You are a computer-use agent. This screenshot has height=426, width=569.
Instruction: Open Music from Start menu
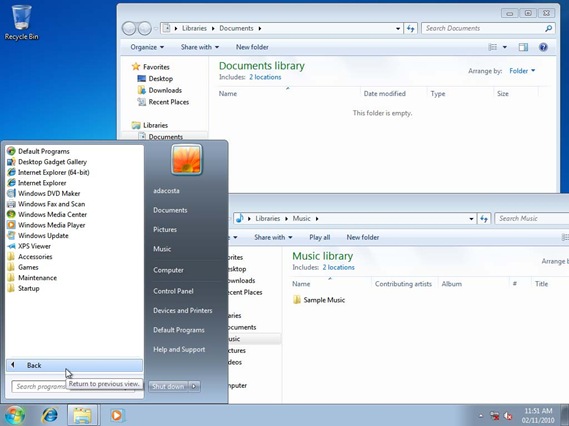point(162,249)
